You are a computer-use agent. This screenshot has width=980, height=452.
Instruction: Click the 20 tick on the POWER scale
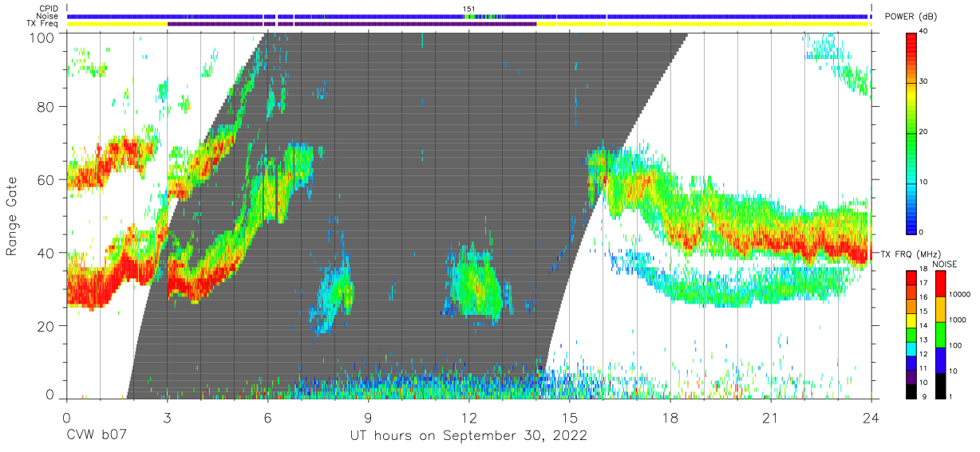[923, 132]
